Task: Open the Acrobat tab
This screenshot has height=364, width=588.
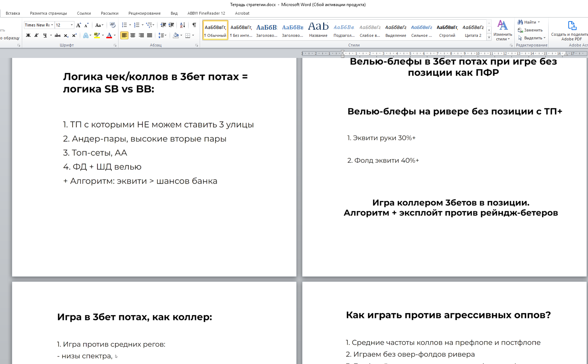Action: click(x=242, y=13)
